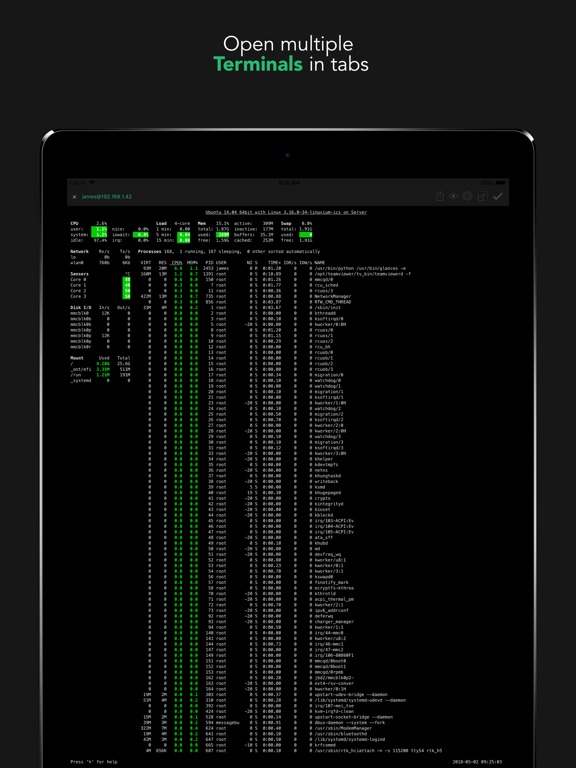Click the Swap heading in stats

coord(286,223)
